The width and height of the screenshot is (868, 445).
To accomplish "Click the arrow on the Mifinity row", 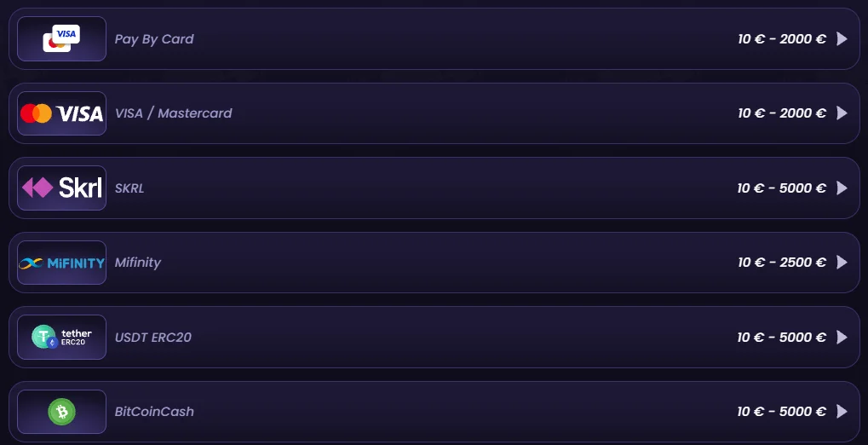I will (x=842, y=262).
